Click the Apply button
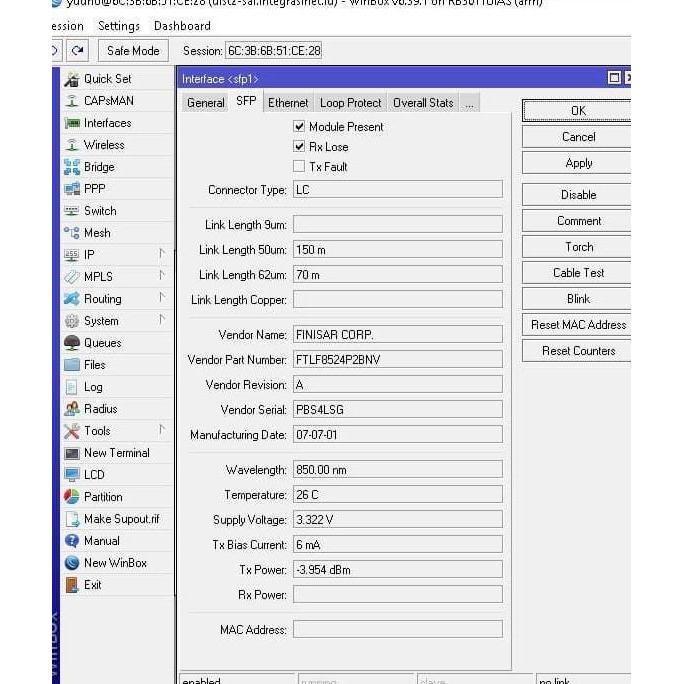This screenshot has height=684, width=684. [x=578, y=163]
